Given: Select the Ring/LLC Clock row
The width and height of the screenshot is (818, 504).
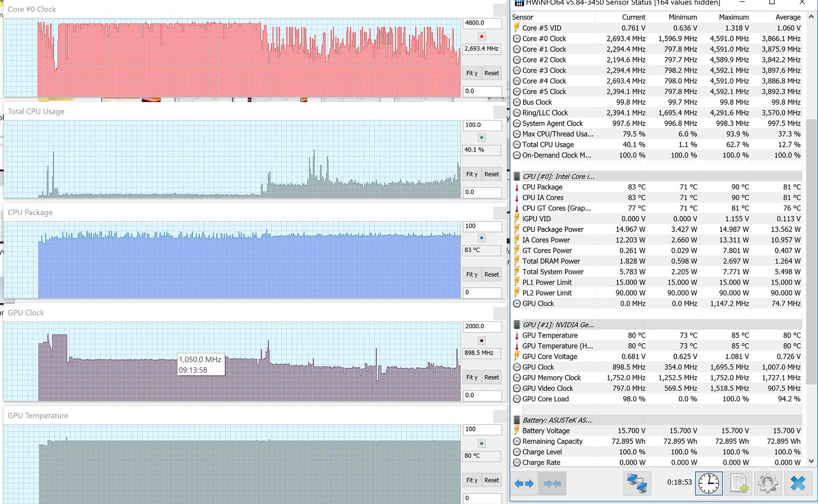Looking at the screenshot, I should 657,113.
